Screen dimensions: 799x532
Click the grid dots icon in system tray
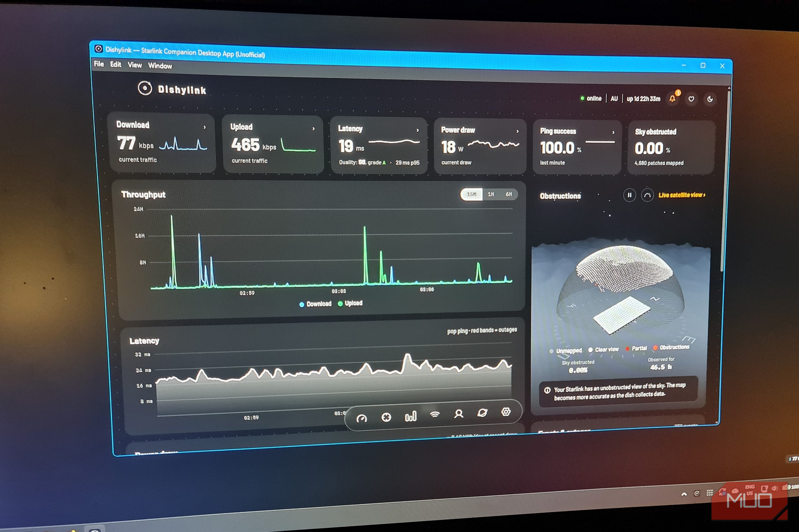[x=710, y=493]
